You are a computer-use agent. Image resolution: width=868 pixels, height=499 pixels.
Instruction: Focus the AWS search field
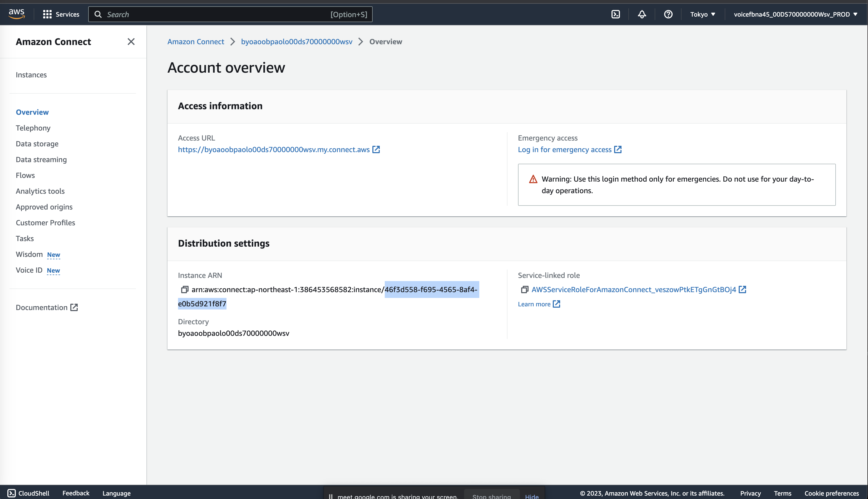pos(230,14)
